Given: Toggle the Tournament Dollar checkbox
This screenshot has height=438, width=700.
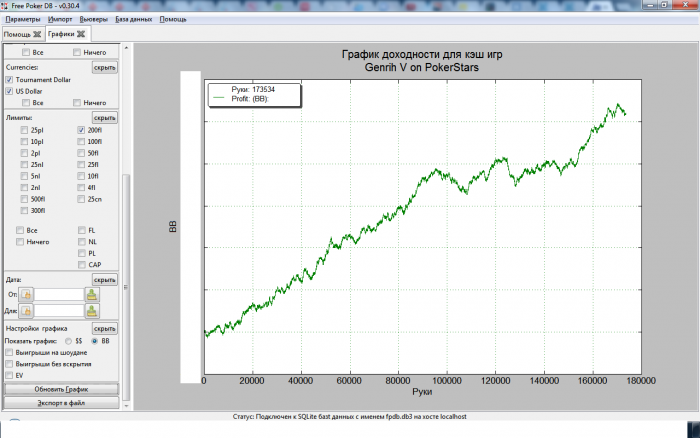Looking at the screenshot, I should (x=9, y=79).
